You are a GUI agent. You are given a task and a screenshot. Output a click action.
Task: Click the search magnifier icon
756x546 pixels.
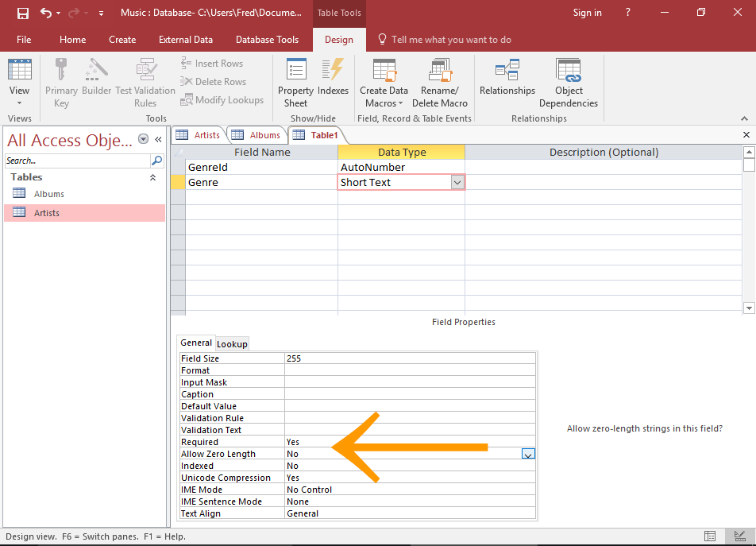coord(156,161)
